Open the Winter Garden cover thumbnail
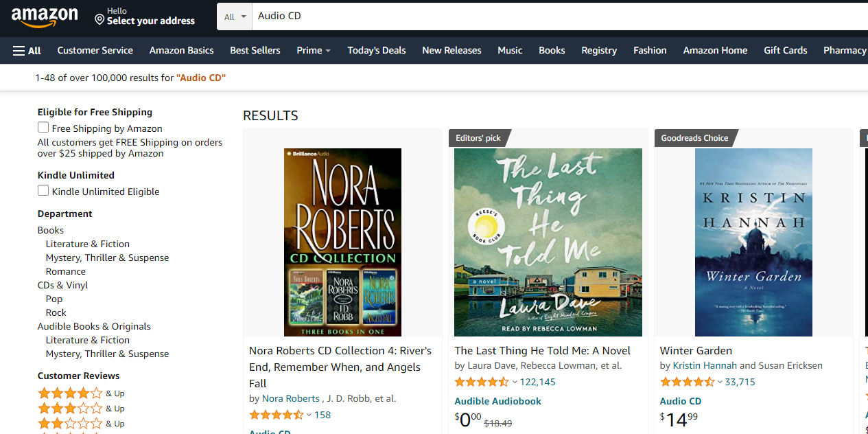 (753, 242)
